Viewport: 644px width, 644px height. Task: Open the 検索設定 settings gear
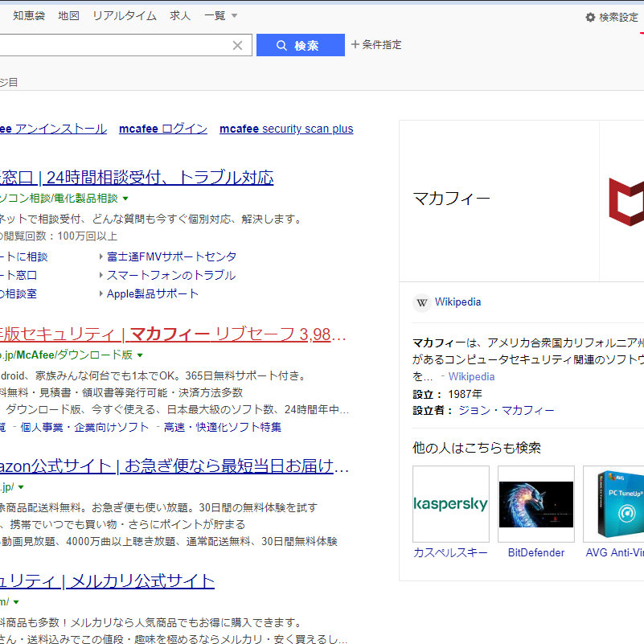click(x=612, y=15)
